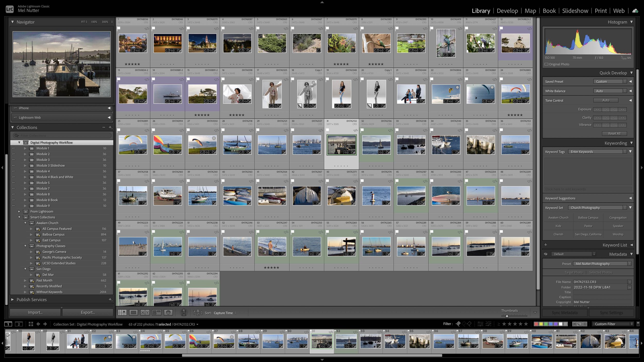Toggle the flag on photo 0H7A0891
644x362 pixels.
click(x=119, y=130)
